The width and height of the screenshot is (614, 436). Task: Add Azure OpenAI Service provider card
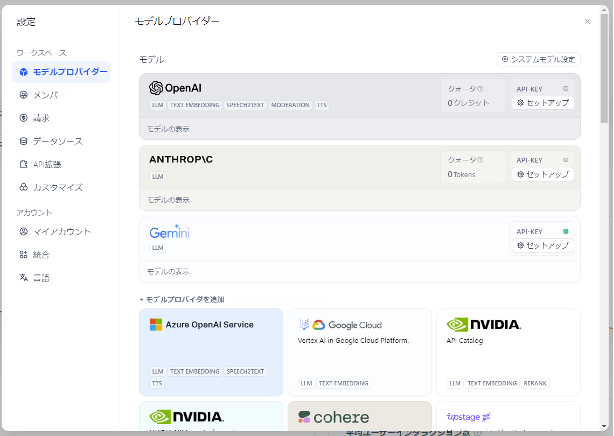211,352
